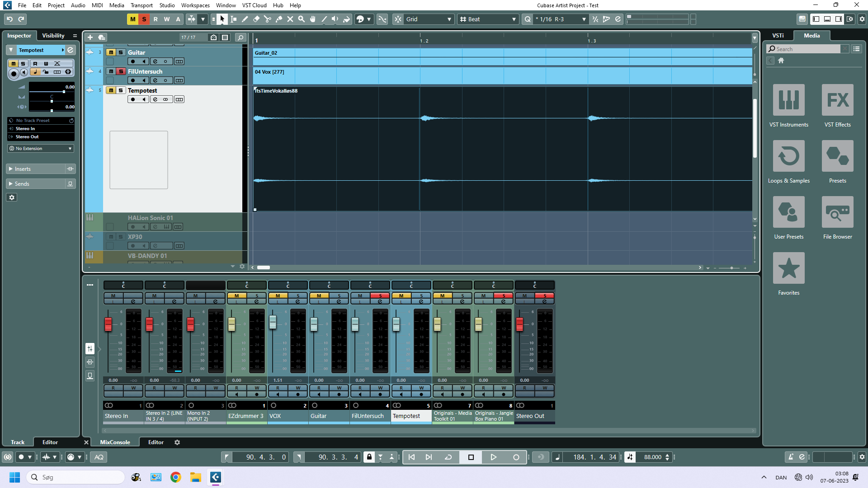
Task: Select the Hand comp tool
Action: (x=312, y=19)
